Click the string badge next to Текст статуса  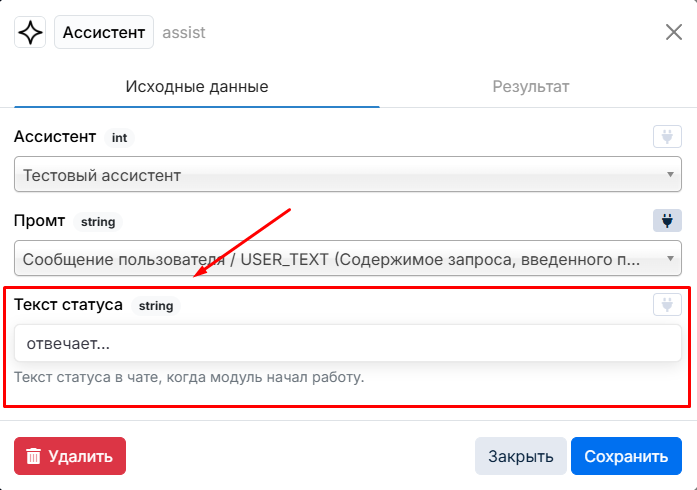pyautogui.click(x=156, y=305)
